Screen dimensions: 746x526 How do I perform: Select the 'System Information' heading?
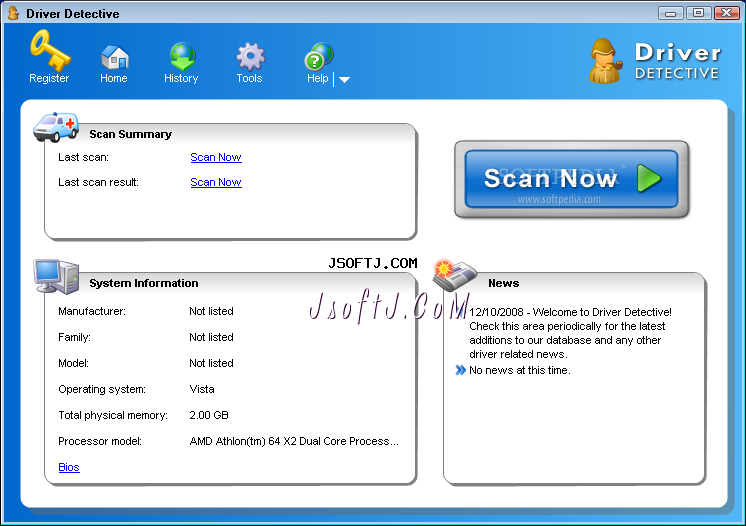click(x=144, y=283)
